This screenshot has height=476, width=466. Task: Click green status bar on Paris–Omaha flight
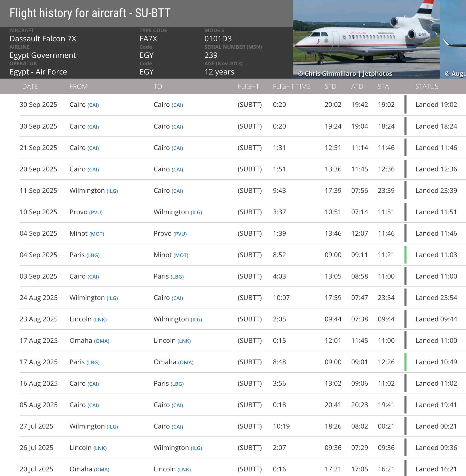(x=405, y=362)
